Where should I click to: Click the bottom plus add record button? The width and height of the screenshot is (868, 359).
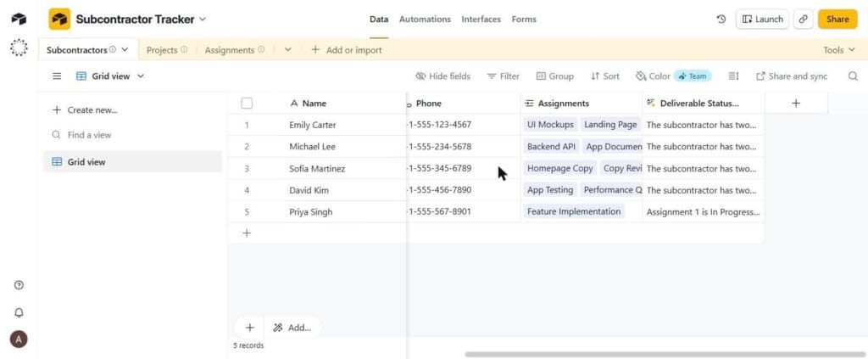coord(250,328)
